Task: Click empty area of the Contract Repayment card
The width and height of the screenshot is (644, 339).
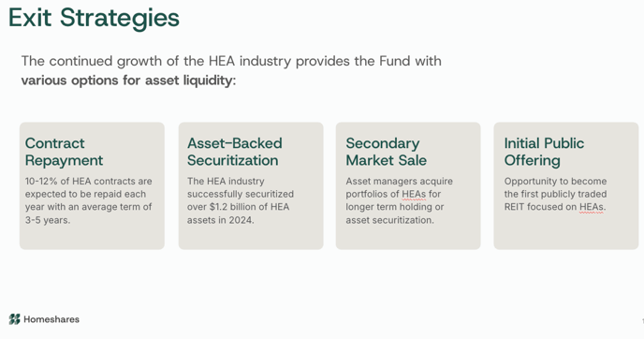Action: pos(92,238)
